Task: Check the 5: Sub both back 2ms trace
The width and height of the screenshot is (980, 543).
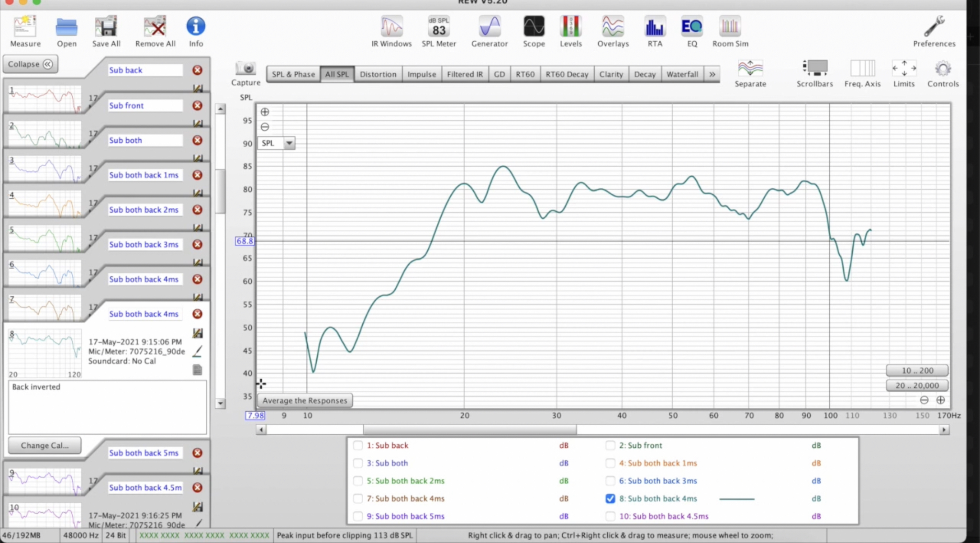Action: click(357, 481)
